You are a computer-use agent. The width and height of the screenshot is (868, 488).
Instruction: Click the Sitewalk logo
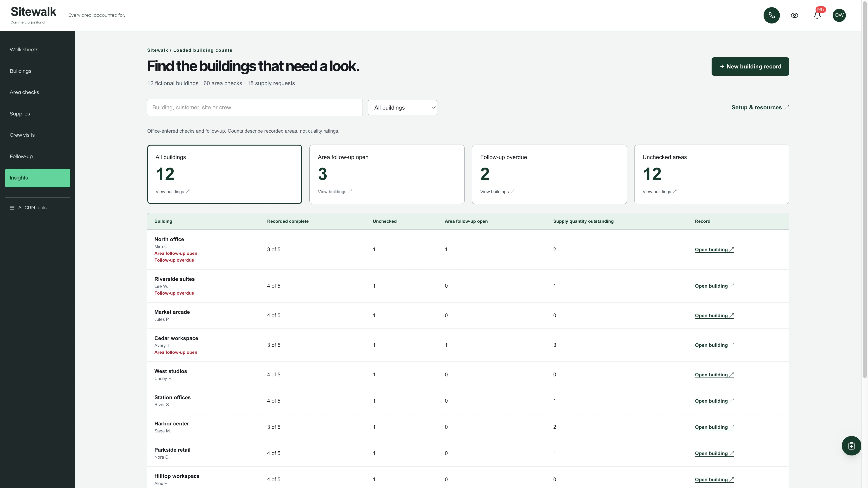[x=33, y=12]
